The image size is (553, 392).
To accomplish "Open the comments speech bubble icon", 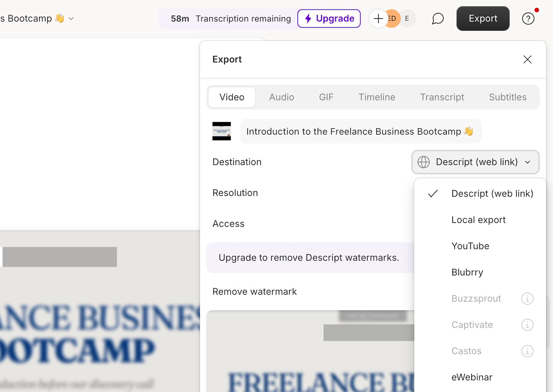I will coord(438,19).
